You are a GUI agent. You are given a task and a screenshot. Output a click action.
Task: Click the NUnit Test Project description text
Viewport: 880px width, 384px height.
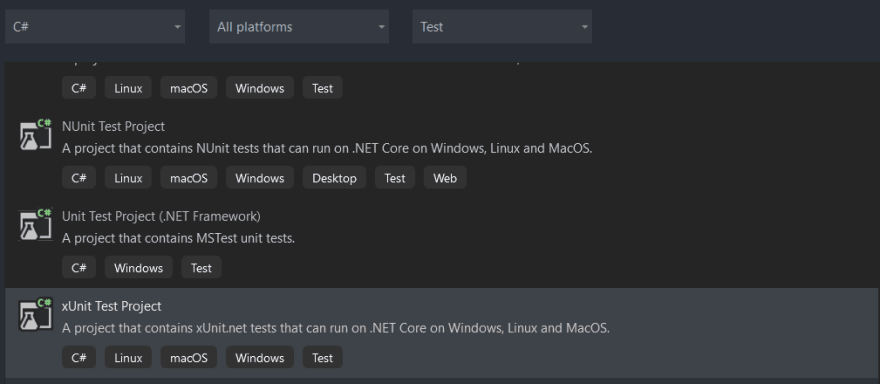click(327, 149)
